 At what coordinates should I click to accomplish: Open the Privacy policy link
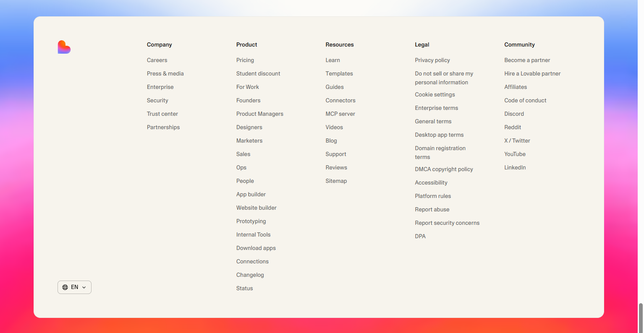click(432, 60)
